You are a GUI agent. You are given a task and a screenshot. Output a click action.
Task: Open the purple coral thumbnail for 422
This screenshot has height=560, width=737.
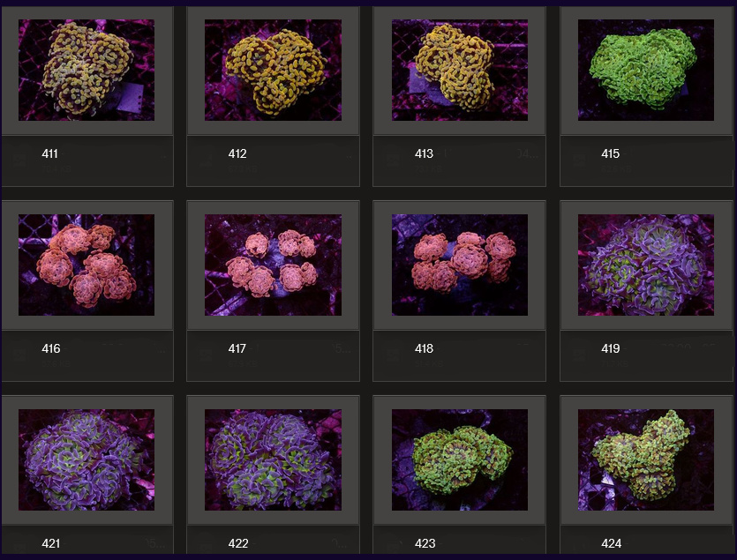tap(273, 460)
